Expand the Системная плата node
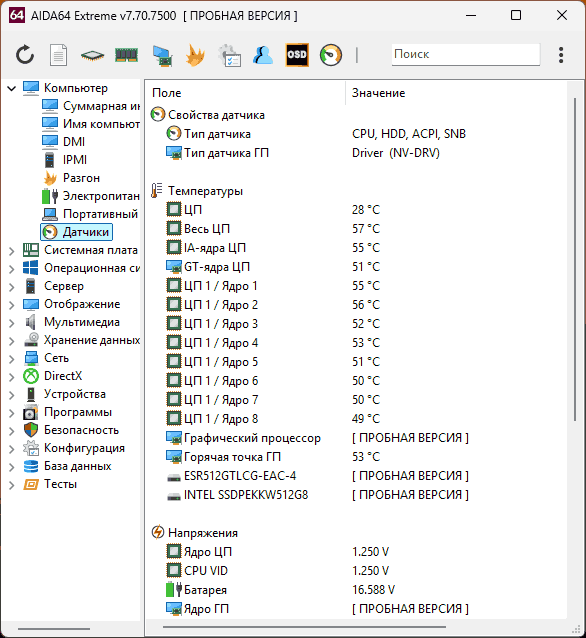Viewport: 586px width, 638px height. tap(12, 250)
